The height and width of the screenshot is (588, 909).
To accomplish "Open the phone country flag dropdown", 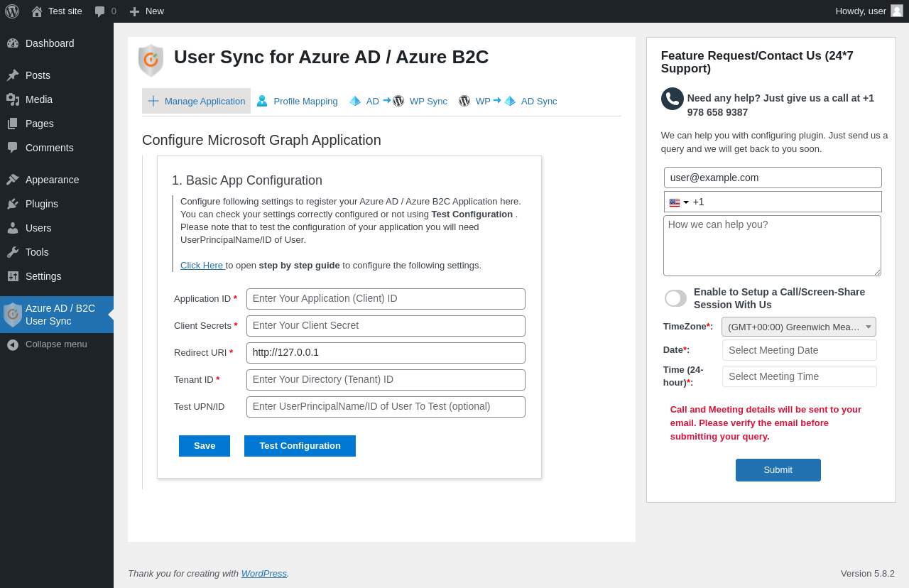I will point(678,202).
